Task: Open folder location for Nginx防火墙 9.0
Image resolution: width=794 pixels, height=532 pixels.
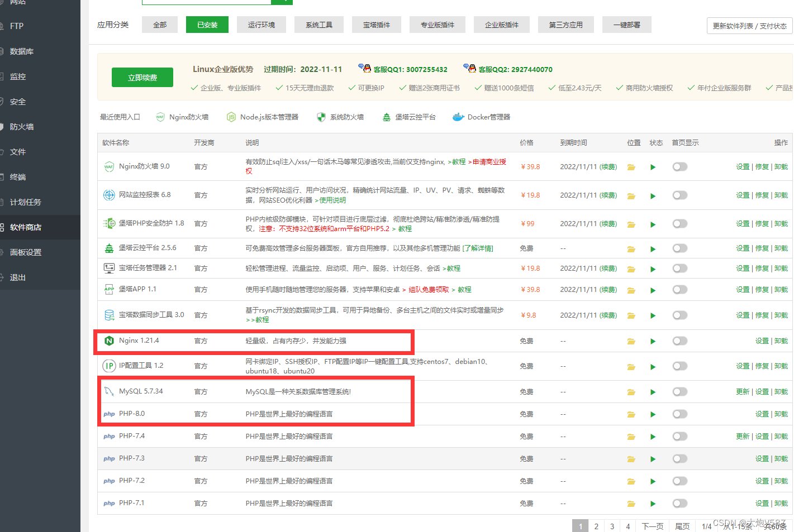Action: click(631, 167)
